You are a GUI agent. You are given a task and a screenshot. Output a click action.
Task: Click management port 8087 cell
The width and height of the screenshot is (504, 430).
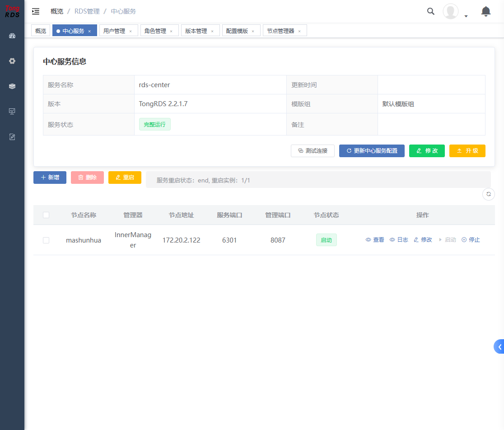(278, 240)
